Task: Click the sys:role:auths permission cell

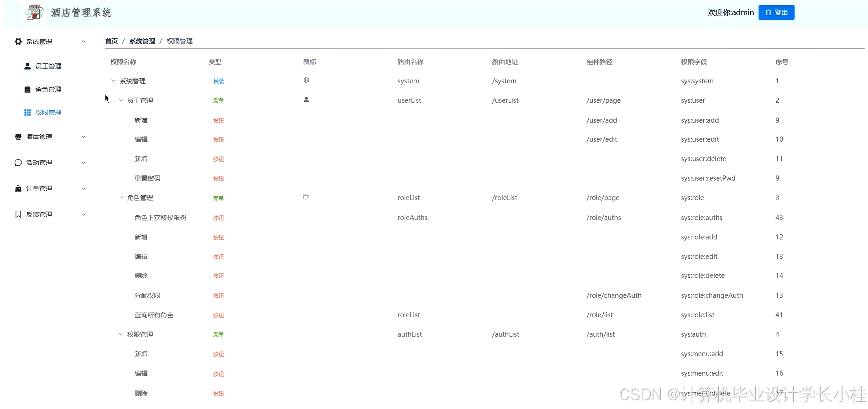Action: pyautogui.click(x=702, y=218)
